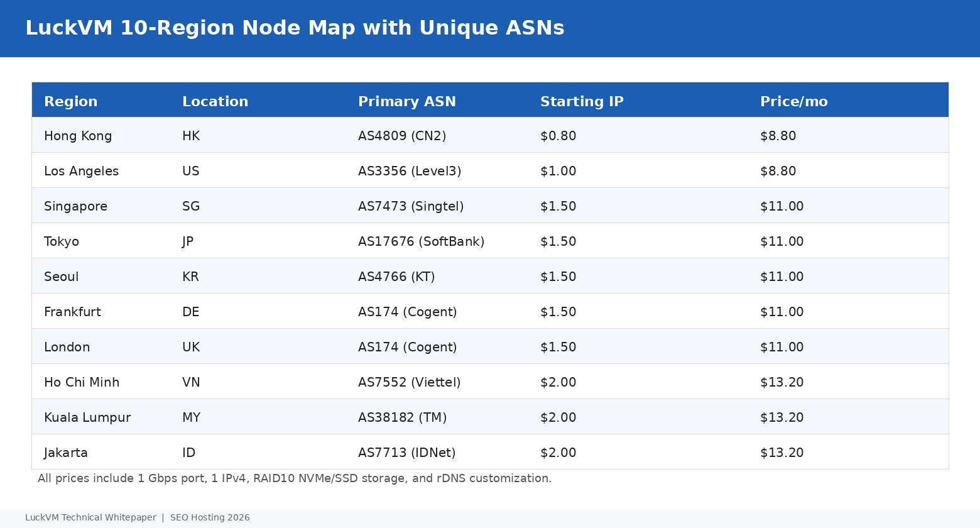Screen dimensions: 980x528
Task: Click 'AS38182 (TM)' ASN cell
Action: 403,417
